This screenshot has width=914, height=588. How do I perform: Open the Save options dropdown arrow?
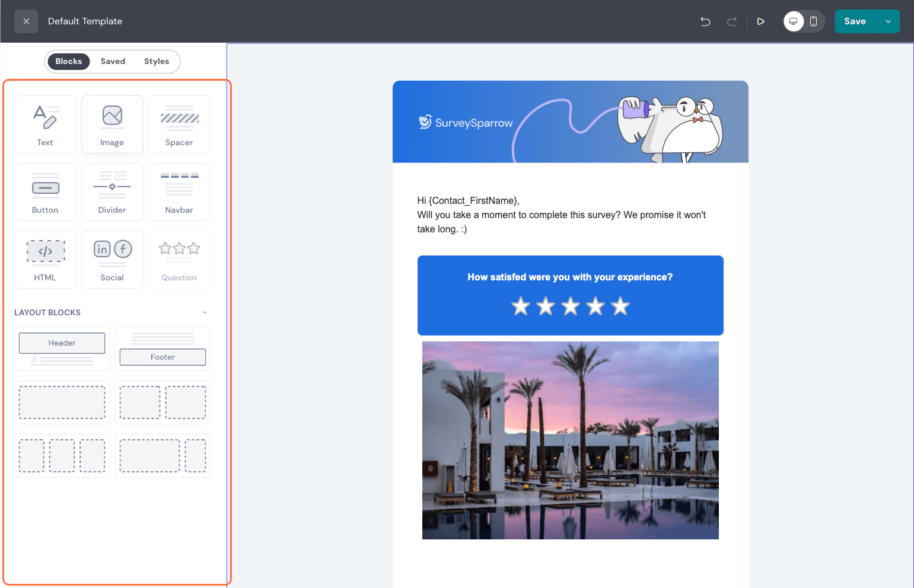pos(888,21)
